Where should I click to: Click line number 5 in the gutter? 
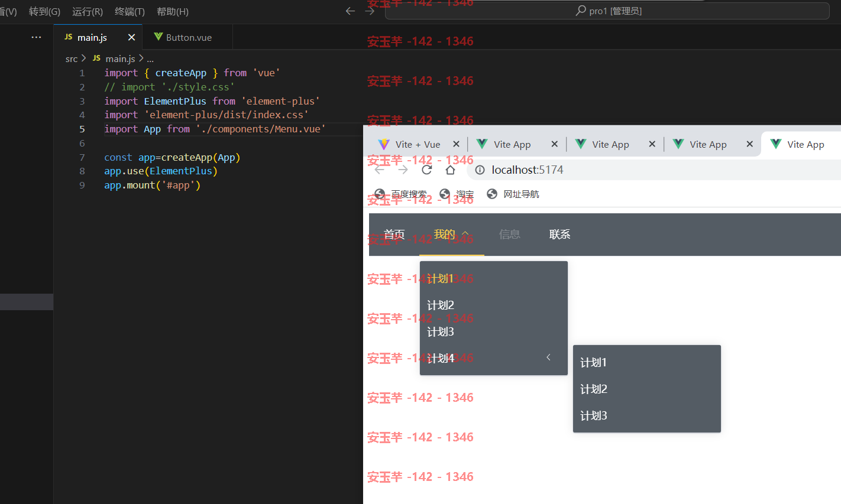tap(82, 129)
